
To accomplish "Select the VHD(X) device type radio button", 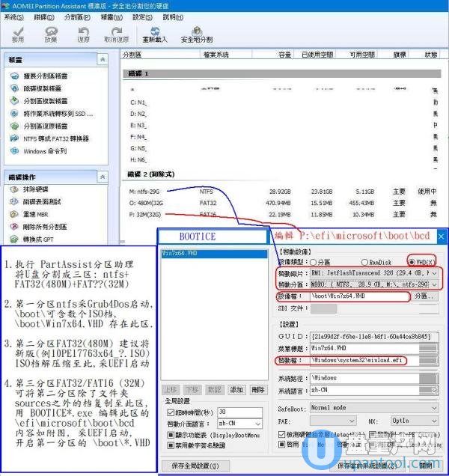I will tap(412, 263).
